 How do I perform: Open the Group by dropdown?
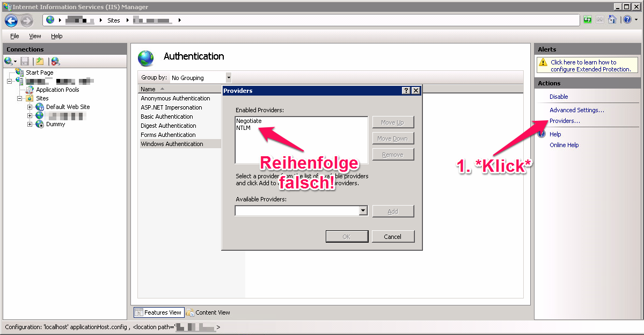coord(229,78)
